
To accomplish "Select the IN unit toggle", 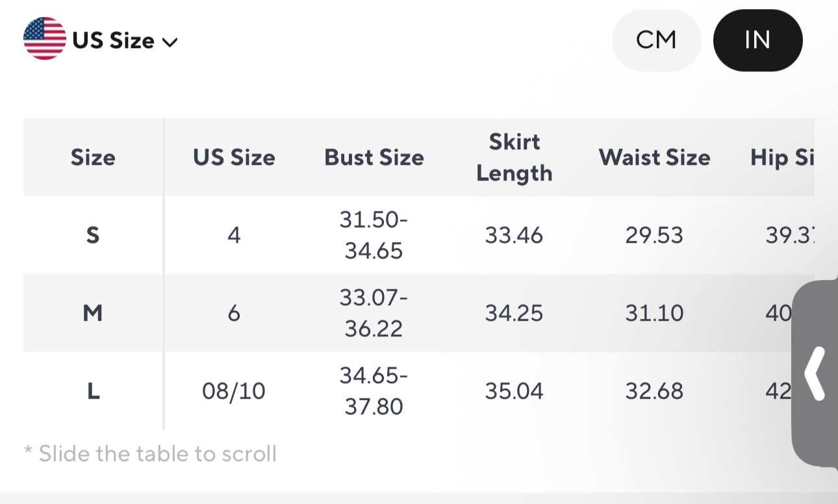I will click(757, 40).
